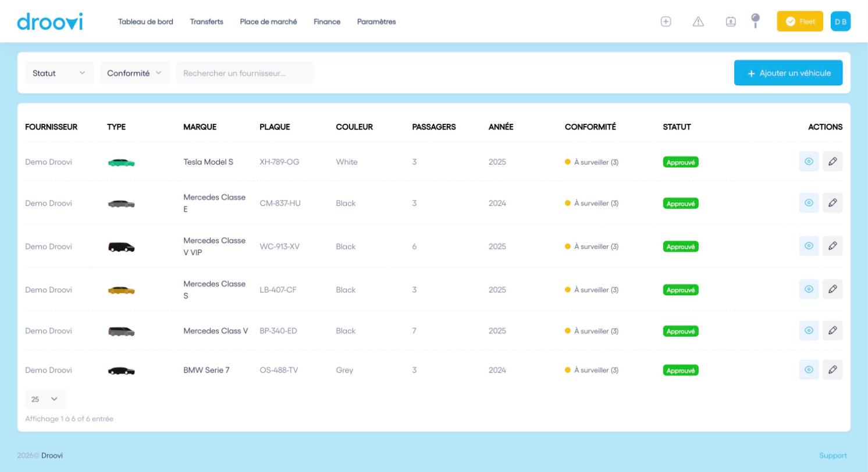This screenshot has height=472, width=868.
Task: Go to the Transferts menu
Action: (207, 22)
